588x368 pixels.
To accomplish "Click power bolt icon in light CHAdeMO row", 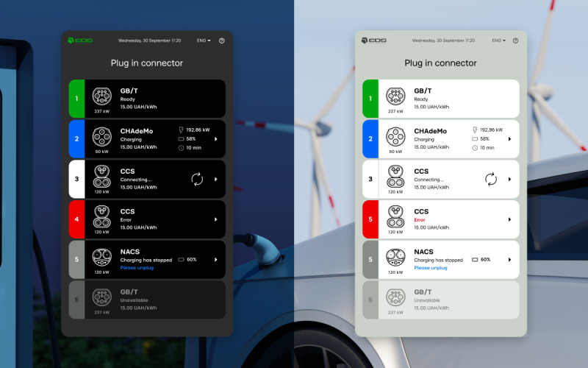I will 475,130.
